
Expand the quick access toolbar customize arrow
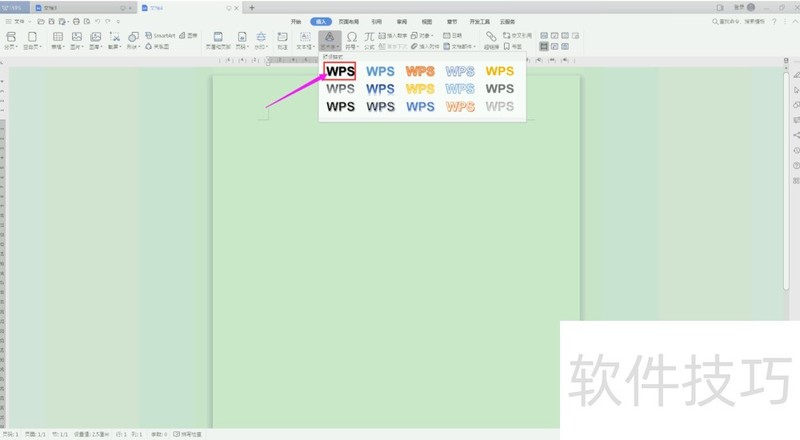point(118,21)
